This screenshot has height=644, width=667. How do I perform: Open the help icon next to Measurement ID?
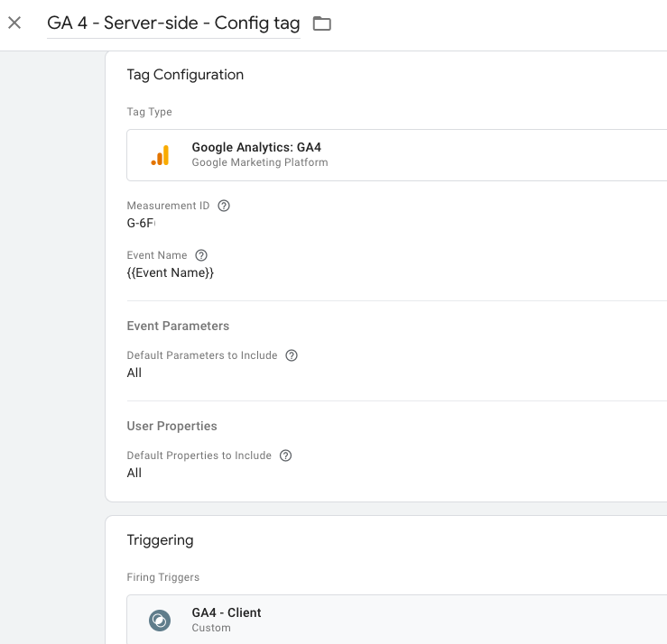[224, 206]
